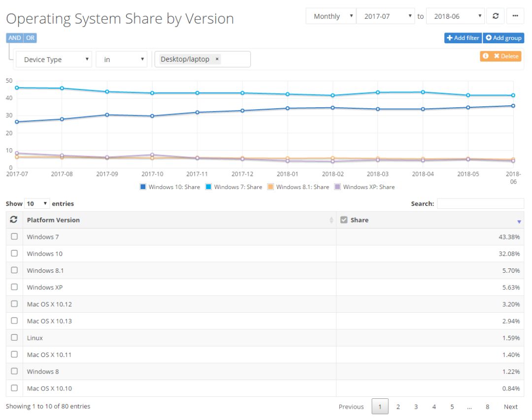Check the Windows 8.1 row checkbox
The image size is (532, 420).
[14, 270]
